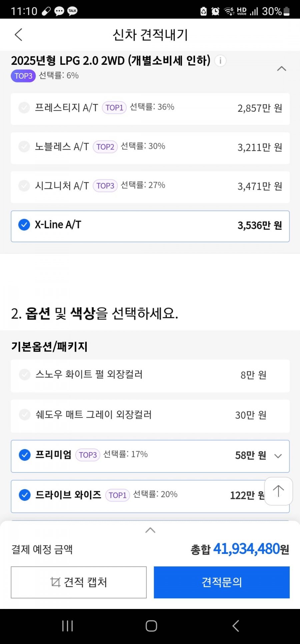Open Android recent apps button

point(67,626)
